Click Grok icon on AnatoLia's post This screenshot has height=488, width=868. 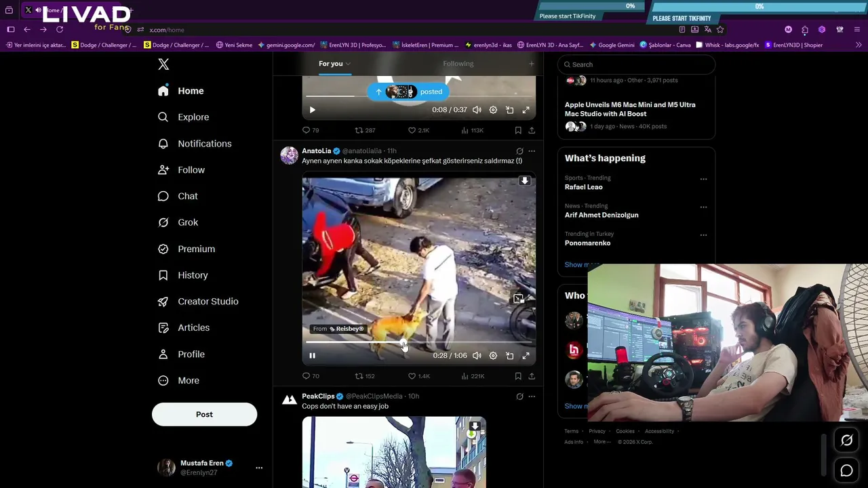pos(519,151)
